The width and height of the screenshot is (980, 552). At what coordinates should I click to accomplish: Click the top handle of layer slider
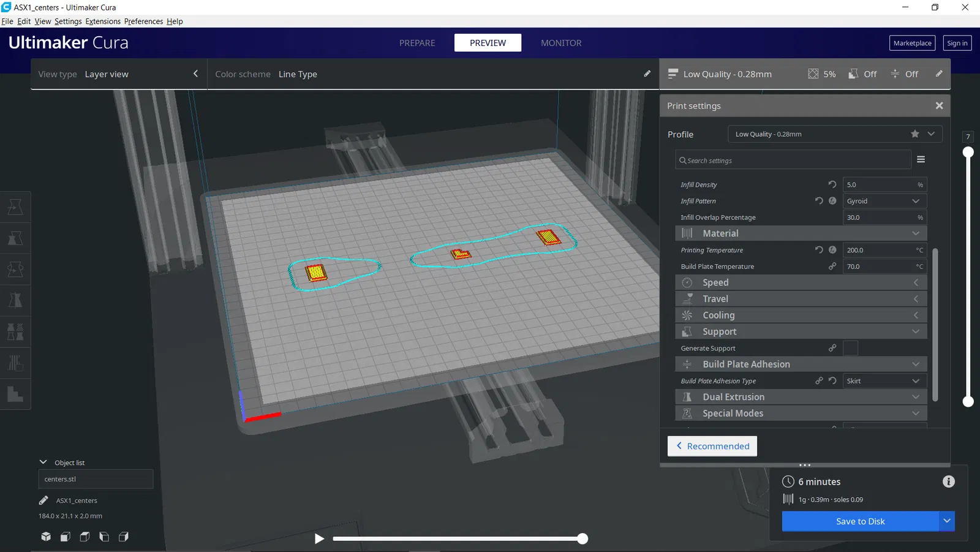coord(968,152)
